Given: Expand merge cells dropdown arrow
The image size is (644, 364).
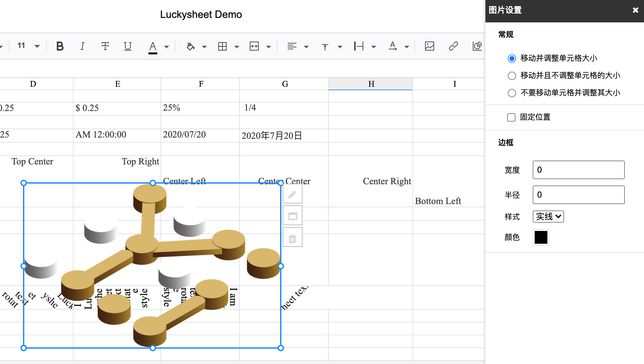Looking at the screenshot, I should 269,47.
